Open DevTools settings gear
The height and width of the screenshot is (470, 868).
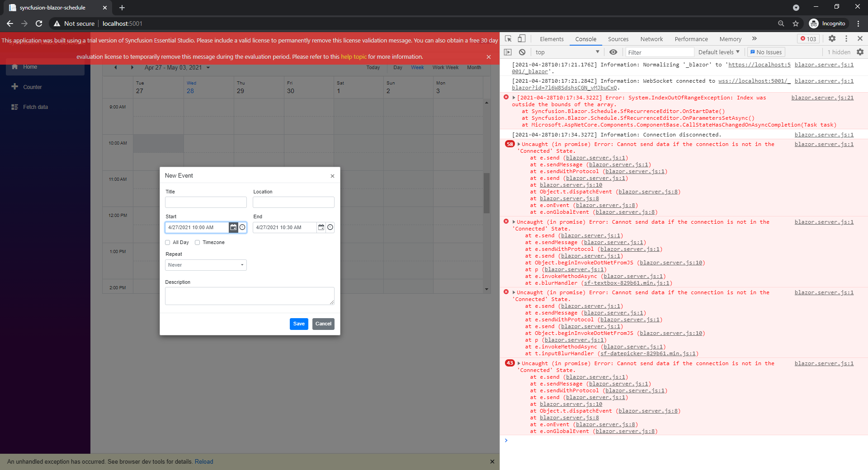(832, 39)
